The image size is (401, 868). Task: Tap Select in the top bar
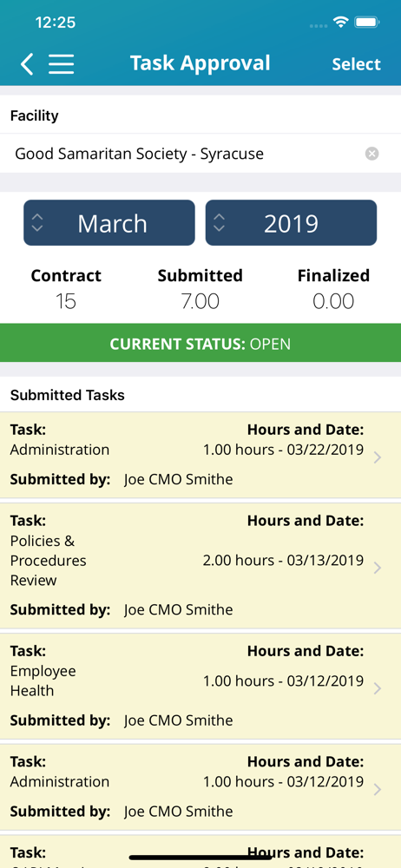(x=356, y=64)
